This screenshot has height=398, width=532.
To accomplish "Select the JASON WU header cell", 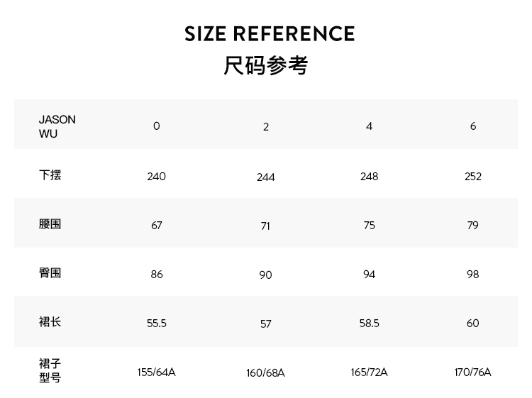I will pos(57,126).
